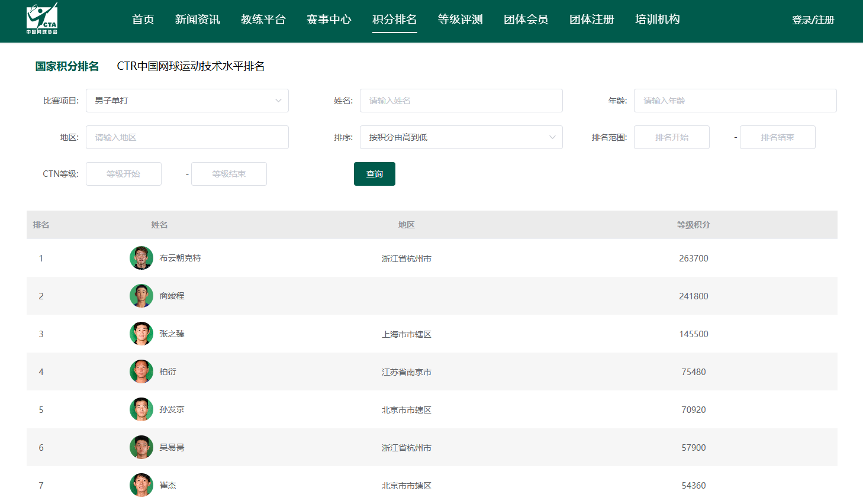Focus the 等级开始 input field
Screen dimensions: 863x504
coord(124,174)
